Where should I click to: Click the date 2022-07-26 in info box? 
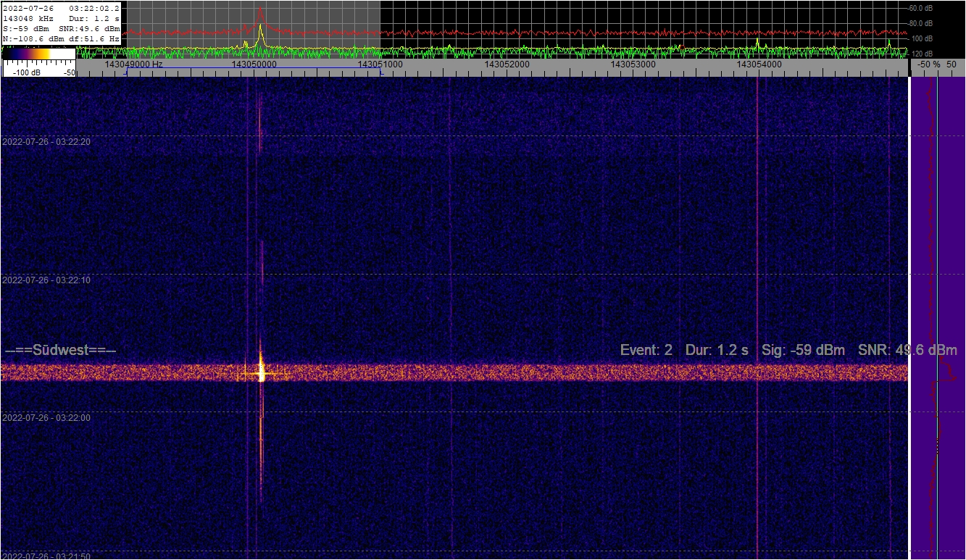28,8
